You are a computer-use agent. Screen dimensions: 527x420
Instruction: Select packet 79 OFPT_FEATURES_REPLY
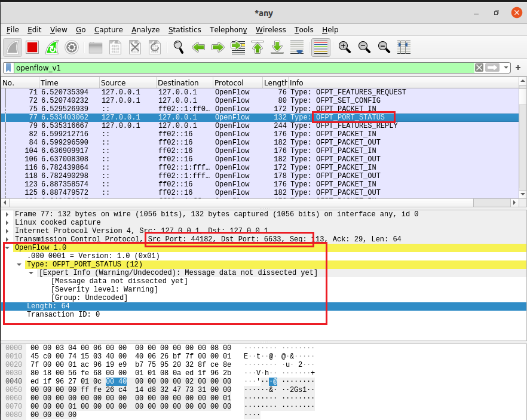[260, 125]
